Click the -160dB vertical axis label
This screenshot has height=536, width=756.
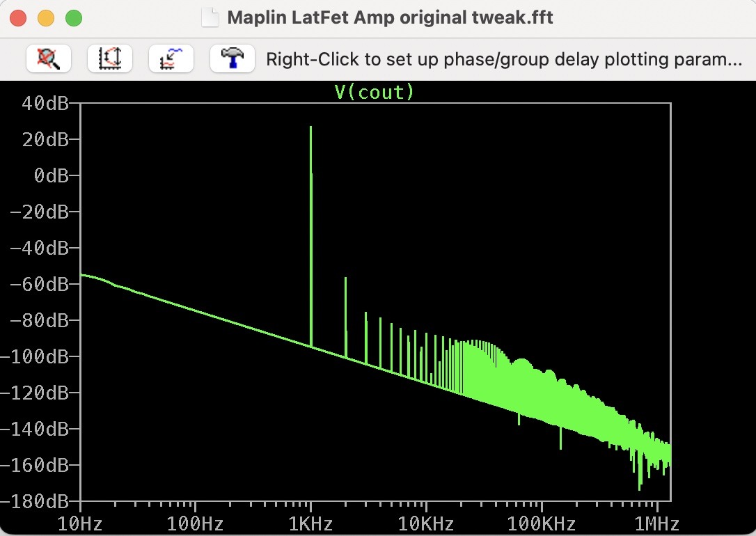pyautogui.click(x=35, y=465)
